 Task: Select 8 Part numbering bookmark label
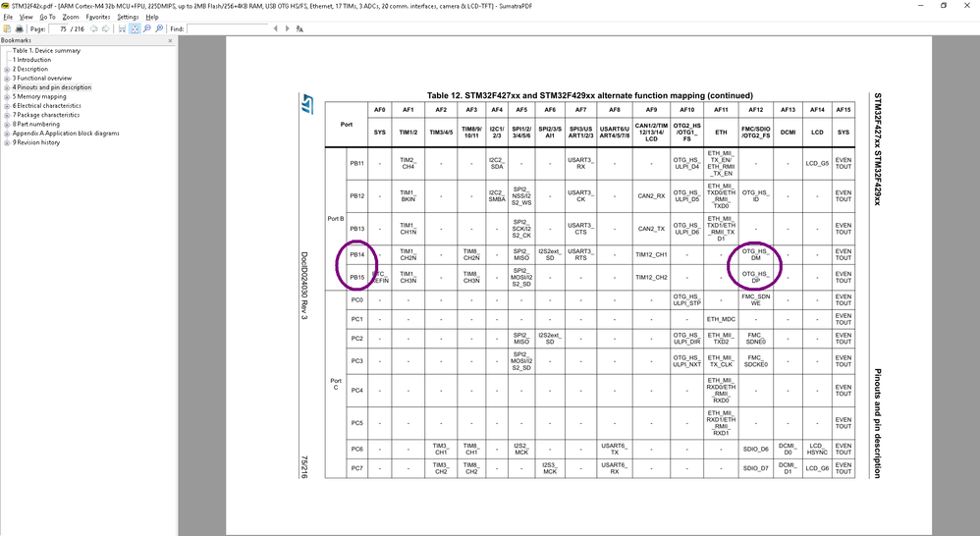[35, 125]
